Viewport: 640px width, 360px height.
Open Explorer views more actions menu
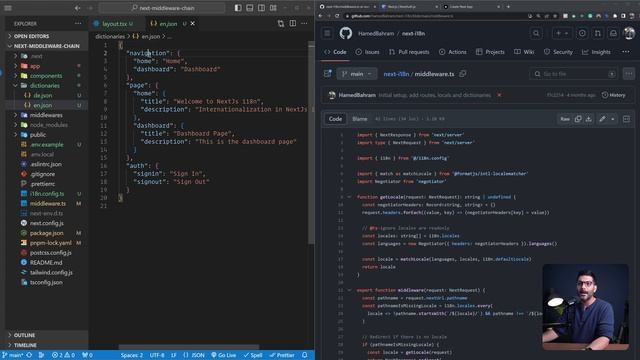tap(78, 24)
